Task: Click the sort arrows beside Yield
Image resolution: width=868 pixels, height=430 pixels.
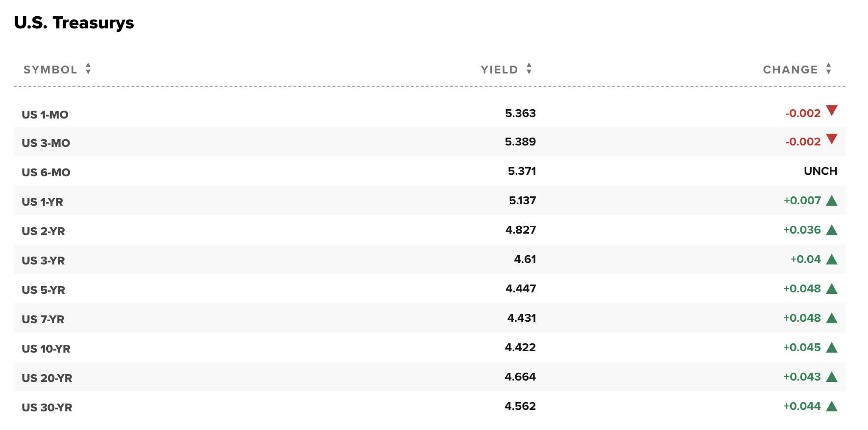Action: coord(529,69)
